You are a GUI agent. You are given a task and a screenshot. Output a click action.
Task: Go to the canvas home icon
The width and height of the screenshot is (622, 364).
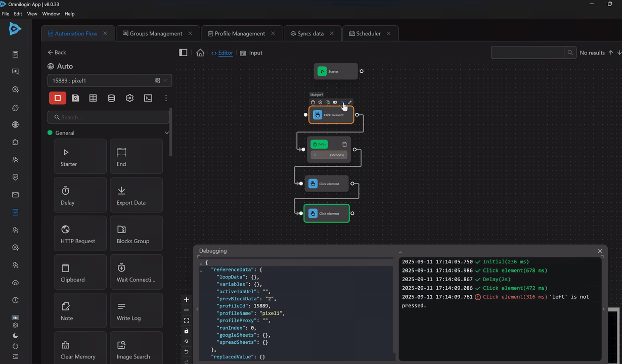coord(200,53)
